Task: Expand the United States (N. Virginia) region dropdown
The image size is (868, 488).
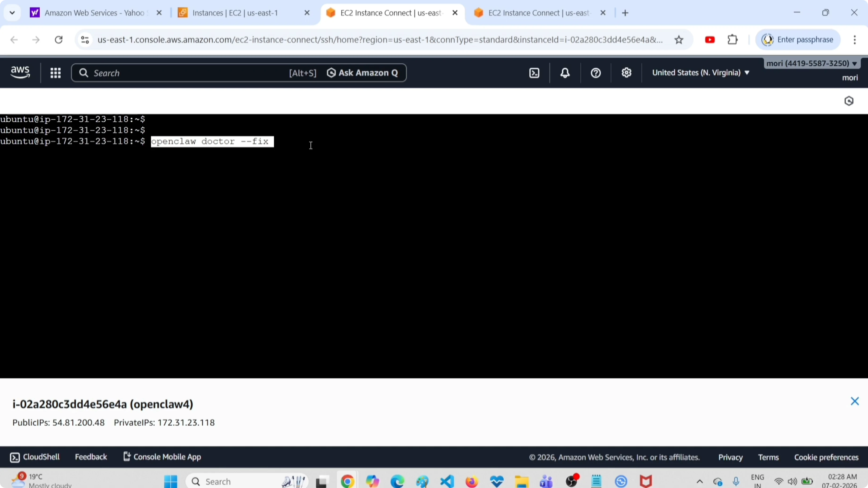Action: pyautogui.click(x=700, y=73)
